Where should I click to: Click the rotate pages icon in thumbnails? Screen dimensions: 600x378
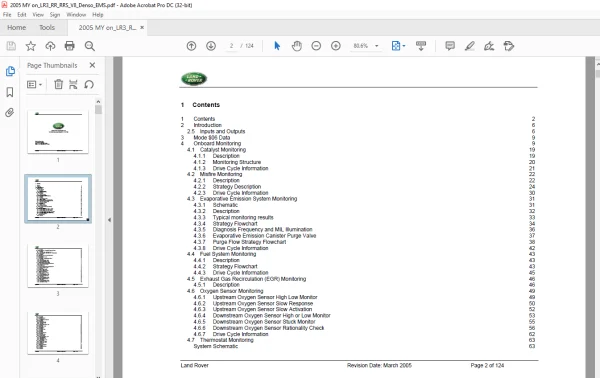89,84
